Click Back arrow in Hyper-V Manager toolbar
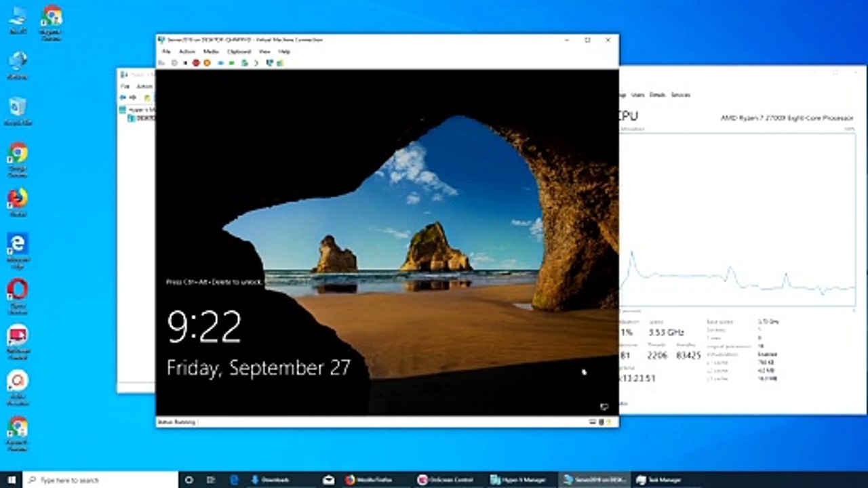868x488 pixels. [123, 98]
